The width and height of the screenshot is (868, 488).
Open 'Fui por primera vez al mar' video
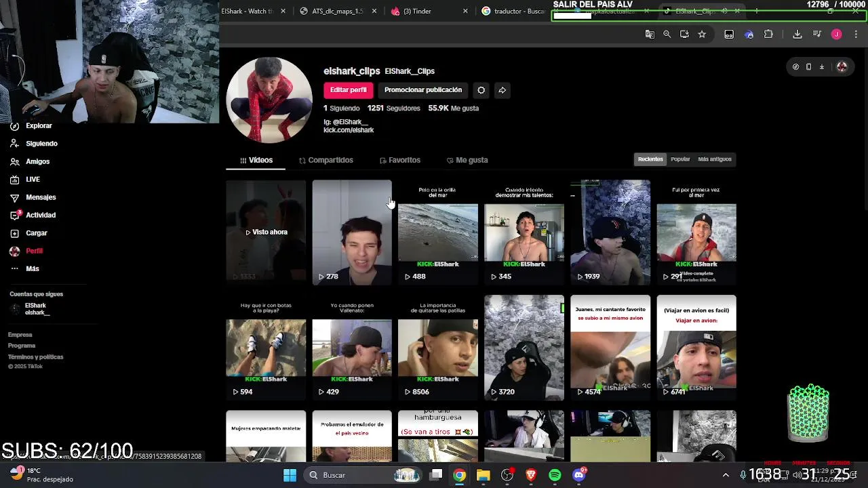pos(696,232)
